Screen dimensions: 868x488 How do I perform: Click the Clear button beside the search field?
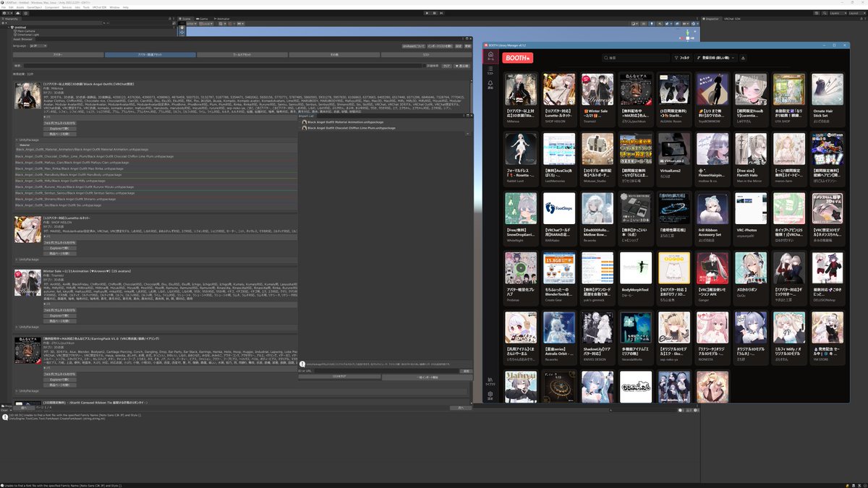446,65
